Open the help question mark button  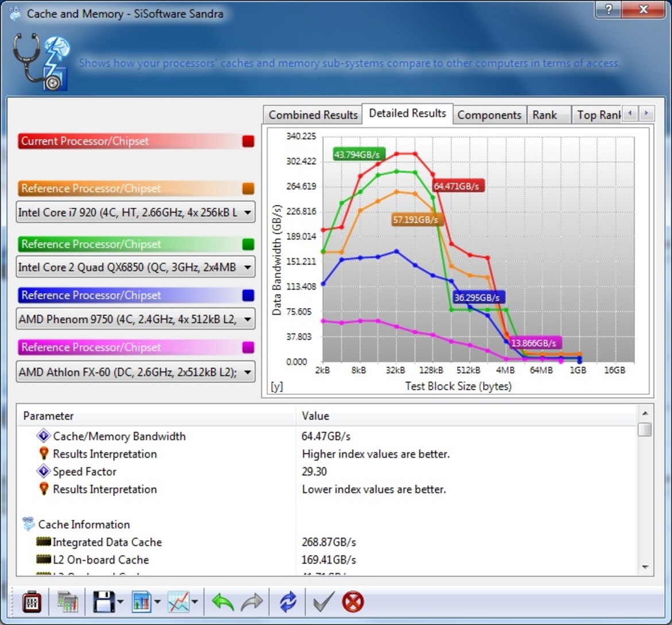click(x=609, y=9)
